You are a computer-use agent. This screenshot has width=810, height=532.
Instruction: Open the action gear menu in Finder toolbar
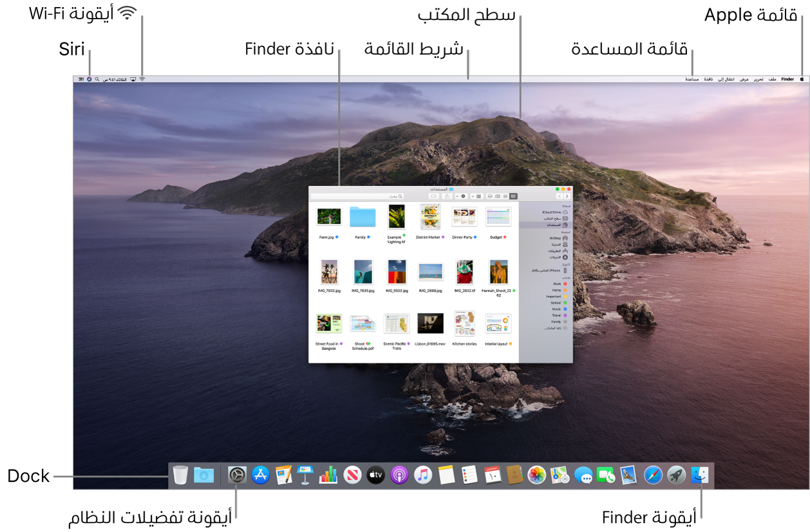coord(462,196)
